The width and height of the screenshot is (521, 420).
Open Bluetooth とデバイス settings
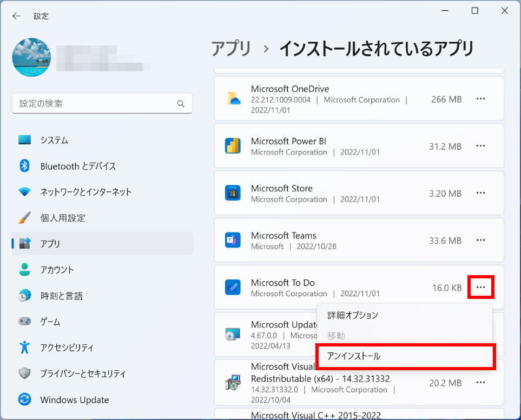[102, 166]
